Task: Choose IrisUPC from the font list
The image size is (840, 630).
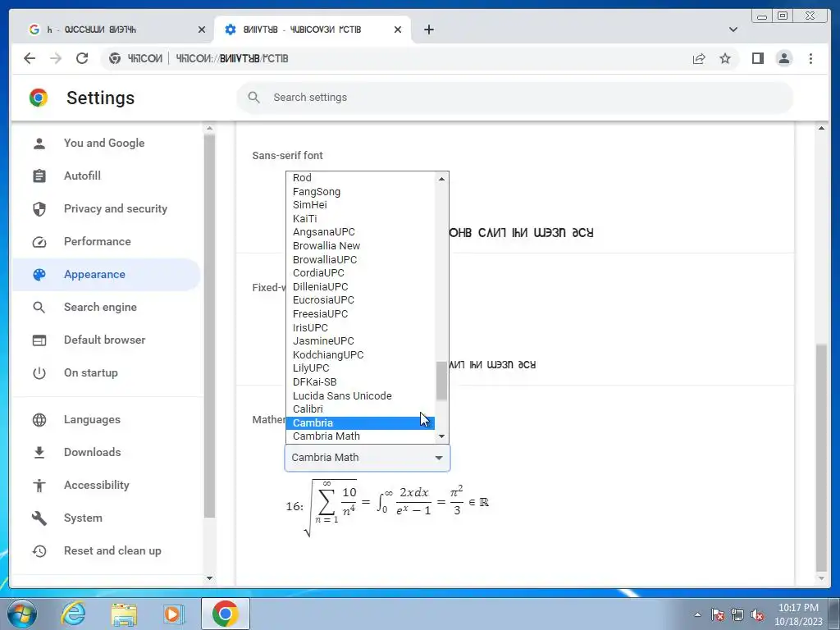Action: (361, 327)
